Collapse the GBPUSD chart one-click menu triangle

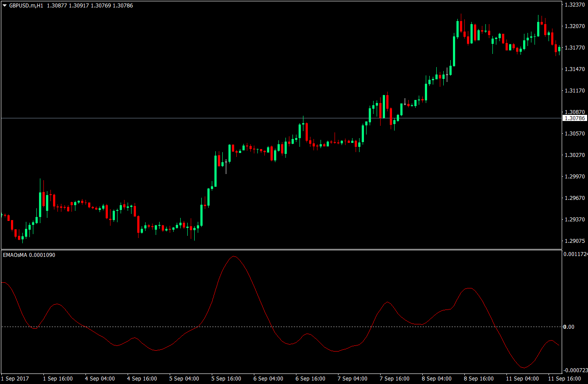(x=4, y=5)
